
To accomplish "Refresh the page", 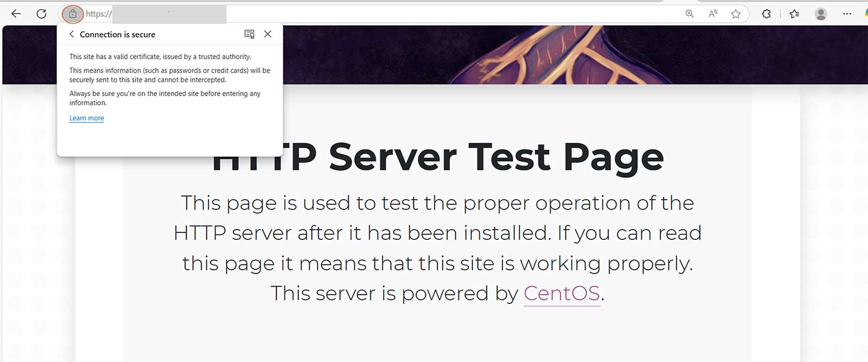I will [42, 14].
